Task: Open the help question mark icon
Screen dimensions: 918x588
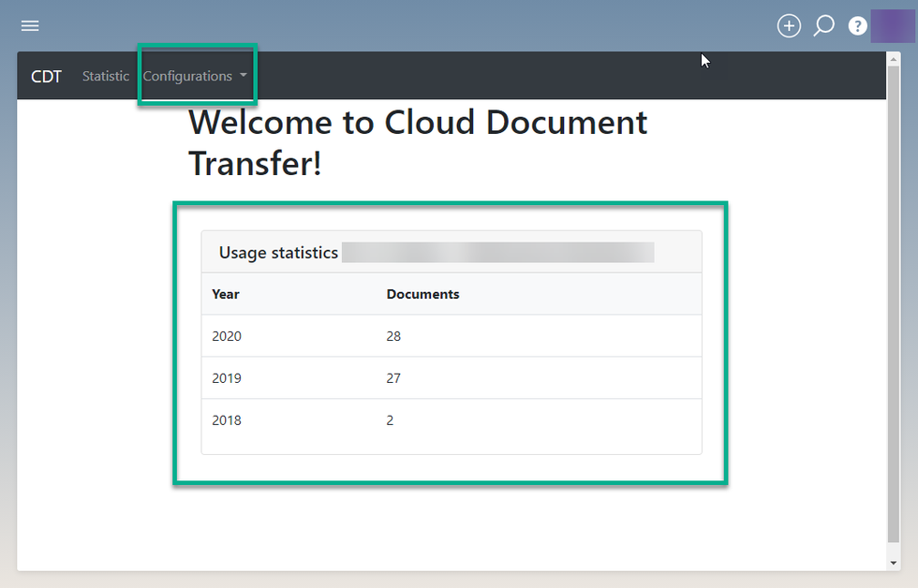Action: point(857,25)
